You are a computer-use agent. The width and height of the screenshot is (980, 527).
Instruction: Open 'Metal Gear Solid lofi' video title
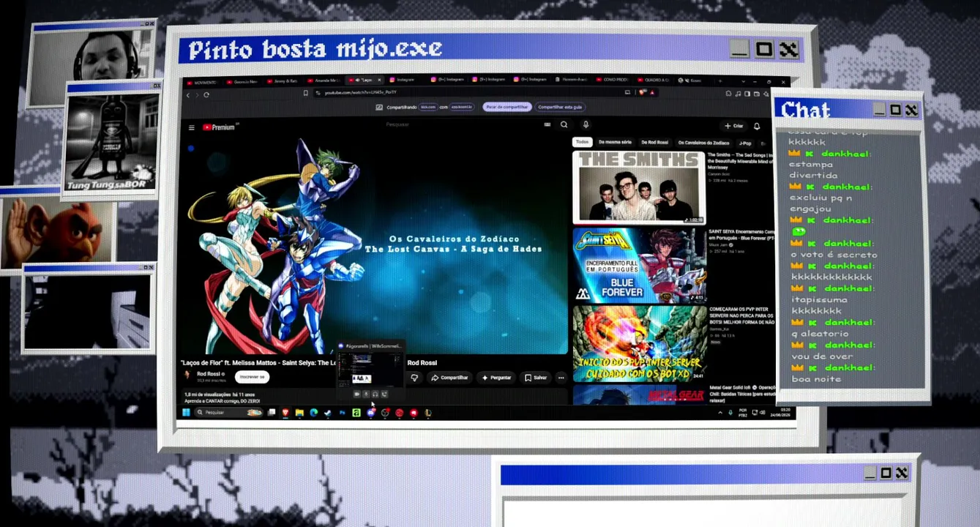[x=742, y=394]
